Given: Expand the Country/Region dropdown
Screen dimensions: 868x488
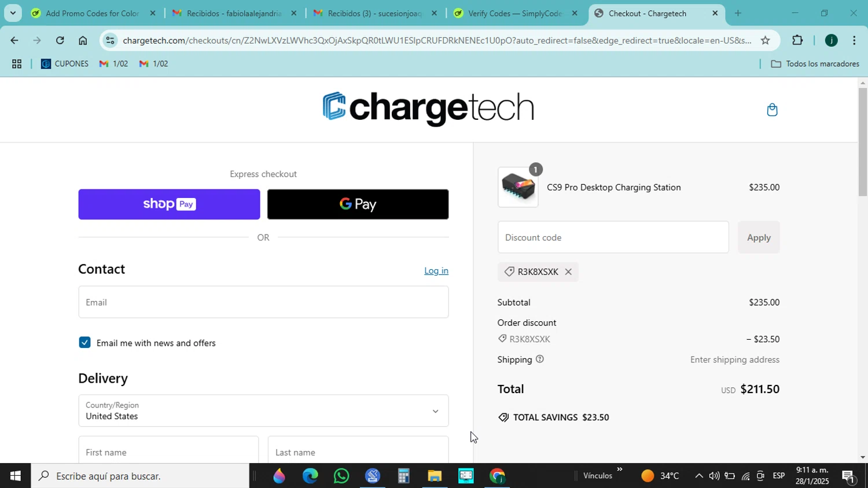Looking at the screenshot, I should click(x=263, y=411).
